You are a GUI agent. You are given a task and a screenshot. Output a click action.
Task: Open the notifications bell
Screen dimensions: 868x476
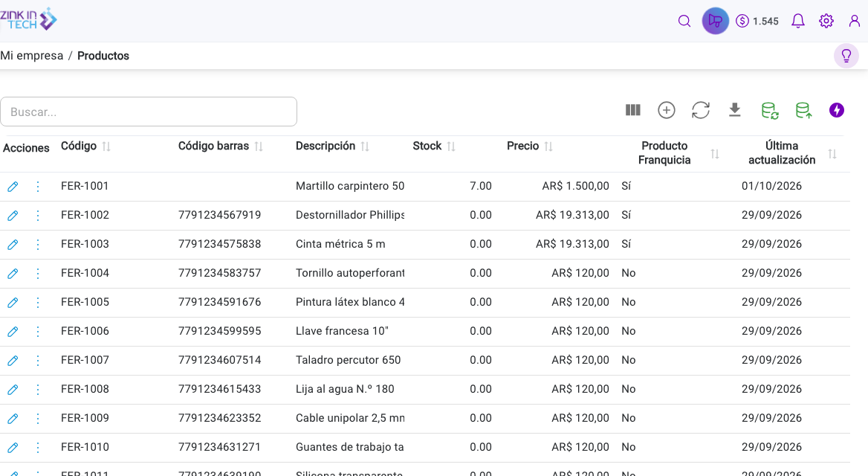tap(797, 21)
